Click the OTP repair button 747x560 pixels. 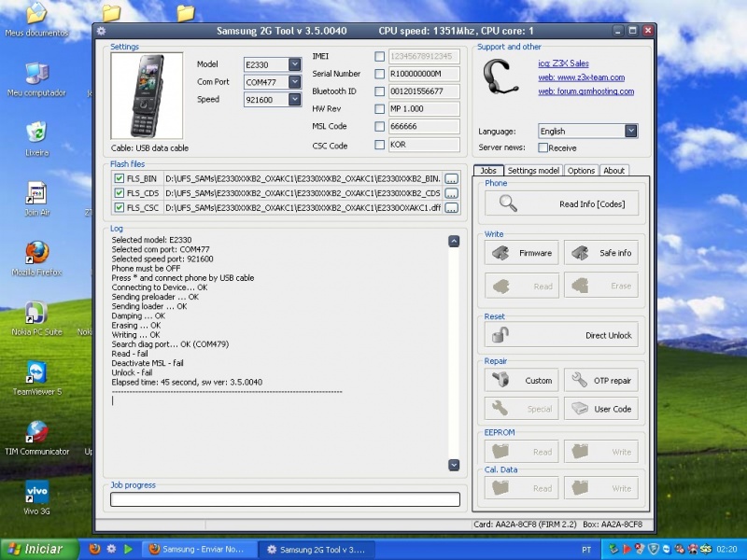click(601, 381)
